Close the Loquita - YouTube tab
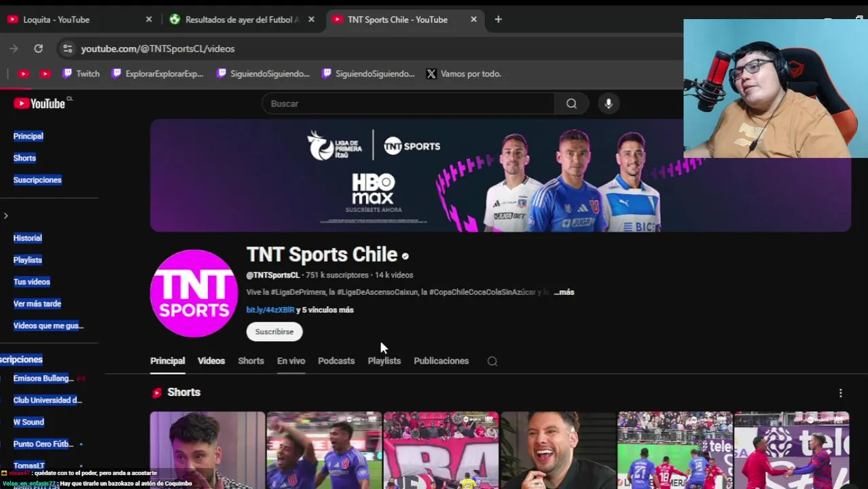 pyautogui.click(x=149, y=20)
